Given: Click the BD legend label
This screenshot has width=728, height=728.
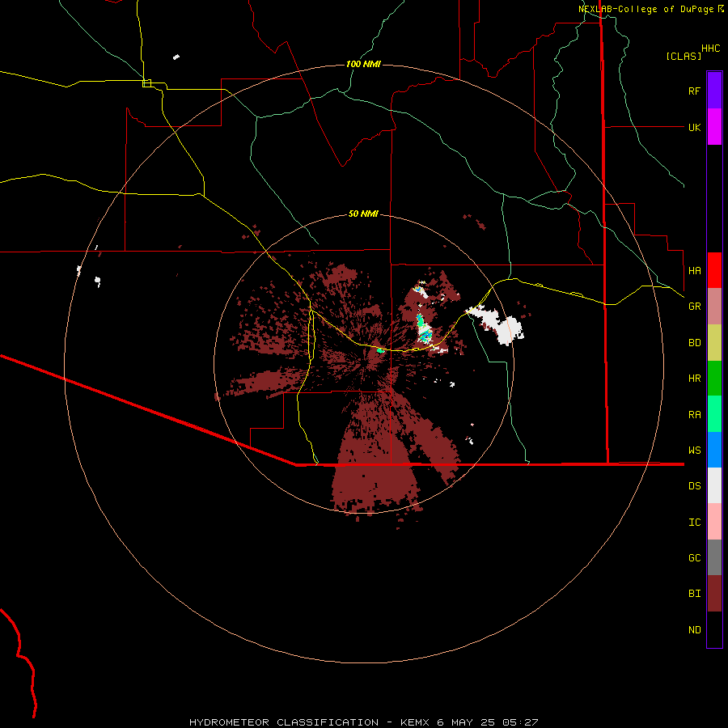Looking at the screenshot, I should pos(694,343).
